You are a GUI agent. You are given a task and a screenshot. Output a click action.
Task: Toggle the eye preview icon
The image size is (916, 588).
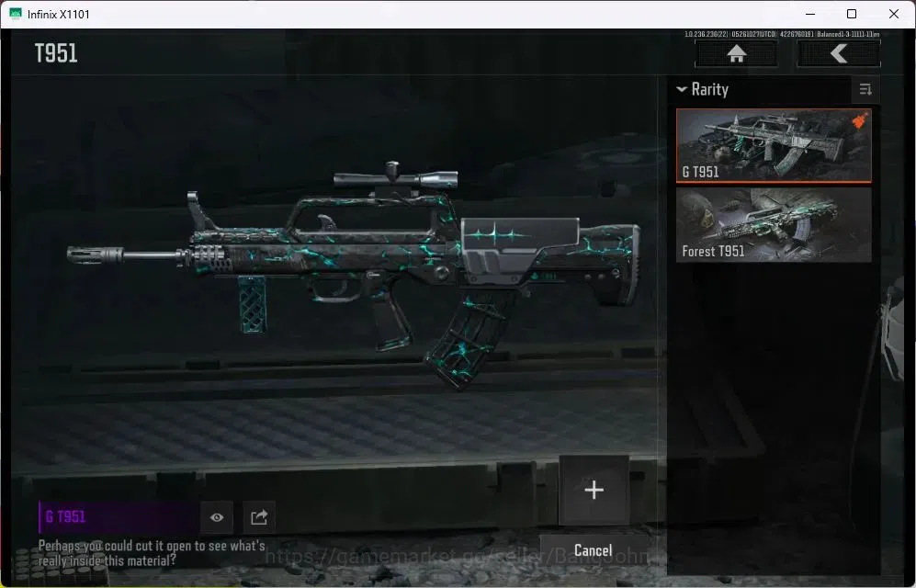click(x=217, y=517)
